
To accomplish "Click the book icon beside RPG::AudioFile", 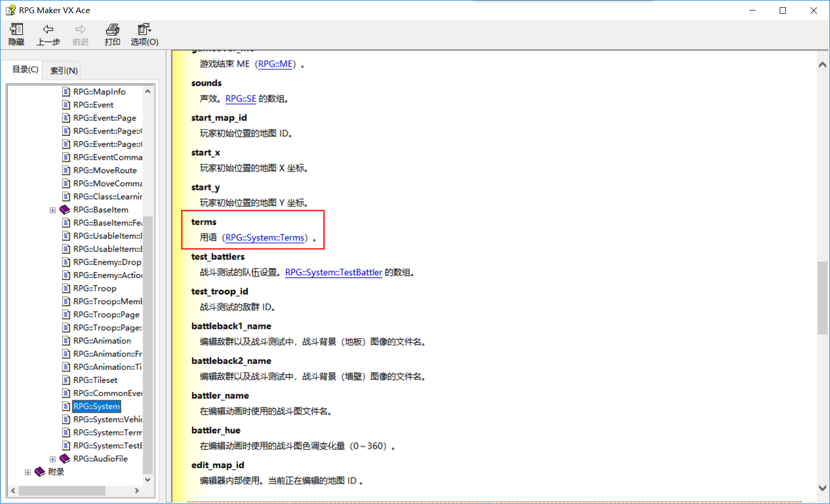I will coord(65,459).
